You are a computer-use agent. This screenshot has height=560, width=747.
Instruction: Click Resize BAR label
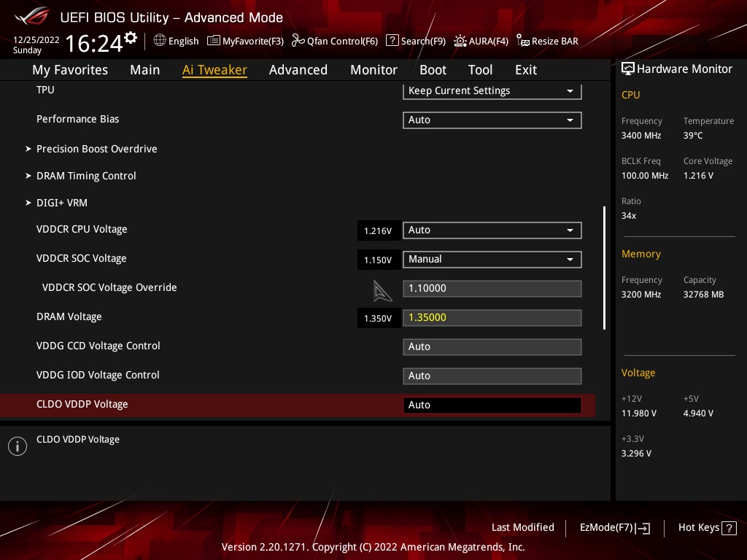[x=555, y=41]
